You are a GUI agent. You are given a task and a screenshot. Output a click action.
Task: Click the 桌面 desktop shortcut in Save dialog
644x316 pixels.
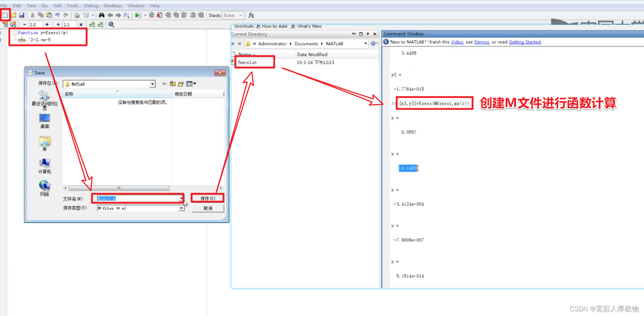point(45,121)
